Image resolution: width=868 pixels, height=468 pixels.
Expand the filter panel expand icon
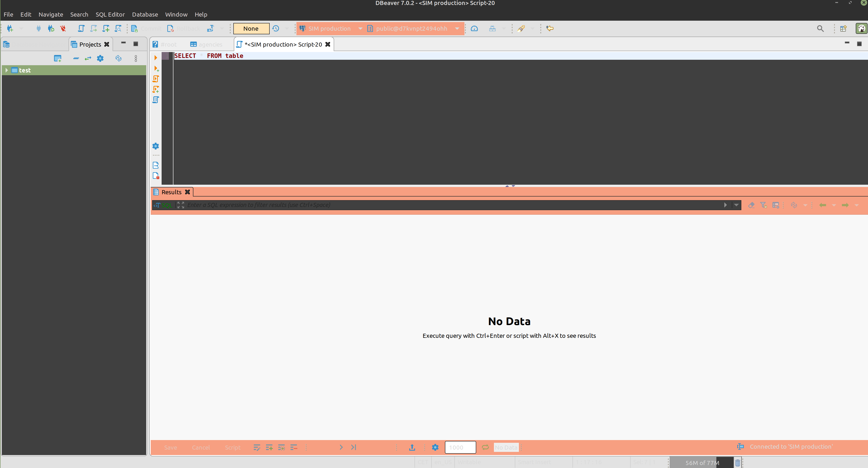pos(181,205)
